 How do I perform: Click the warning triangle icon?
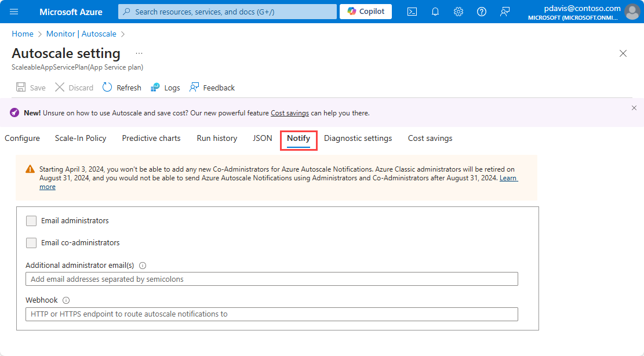click(x=30, y=169)
